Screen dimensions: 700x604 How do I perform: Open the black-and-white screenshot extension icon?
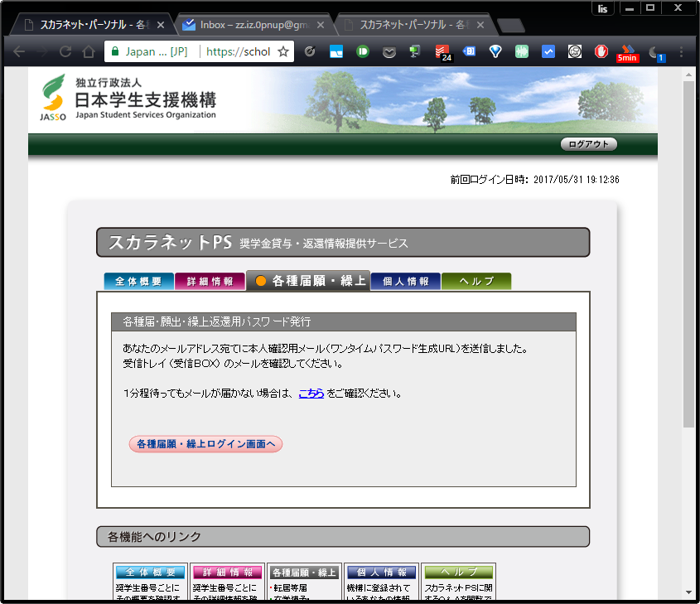click(x=575, y=52)
